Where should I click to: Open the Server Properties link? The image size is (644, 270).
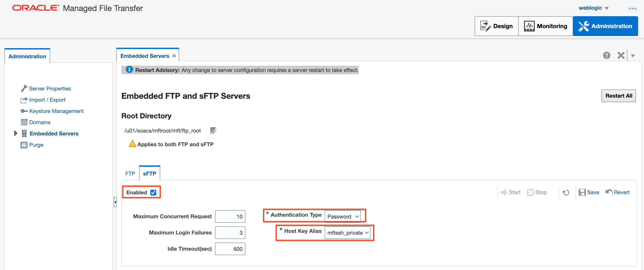click(x=50, y=88)
